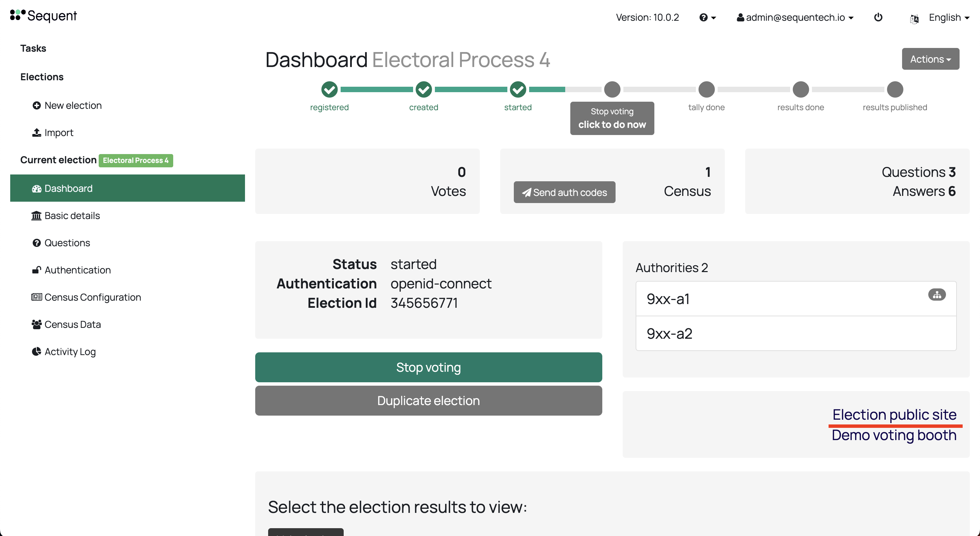Click the openid-connect authentication value
This screenshot has height=536, width=980.
[x=441, y=284]
